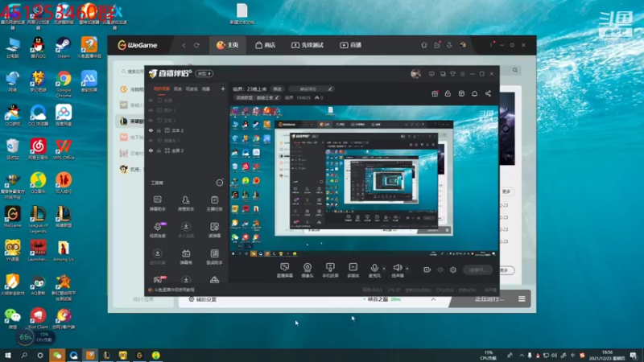Open the 弹幕秀 tool
The image size is (644, 362).
click(x=186, y=257)
